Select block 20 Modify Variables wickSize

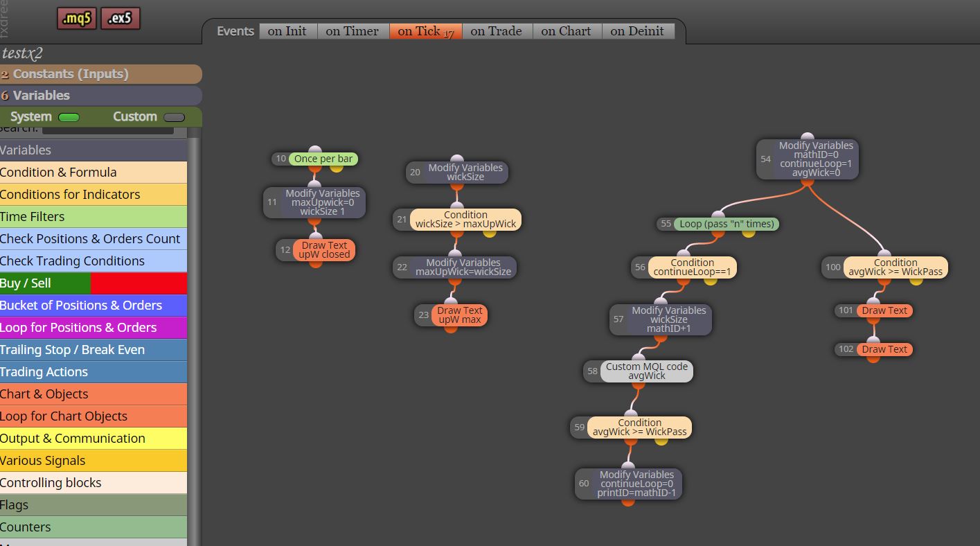(457, 173)
